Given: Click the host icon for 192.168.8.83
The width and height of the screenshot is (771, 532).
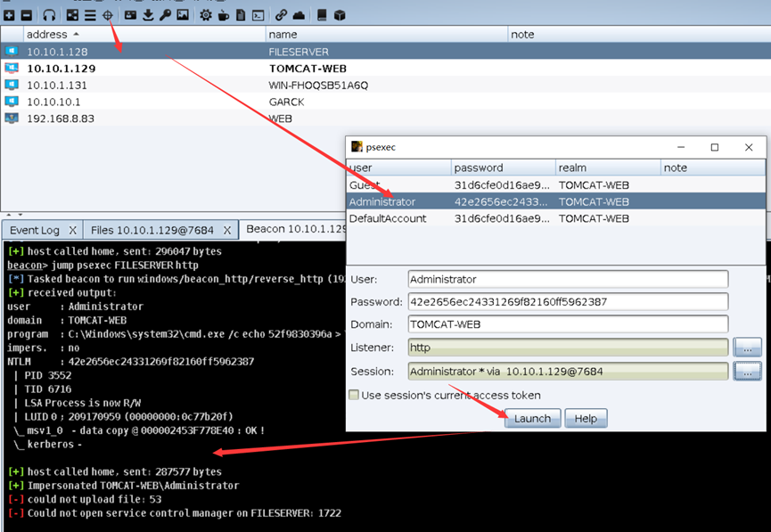Looking at the screenshot, I should point(12,118).
